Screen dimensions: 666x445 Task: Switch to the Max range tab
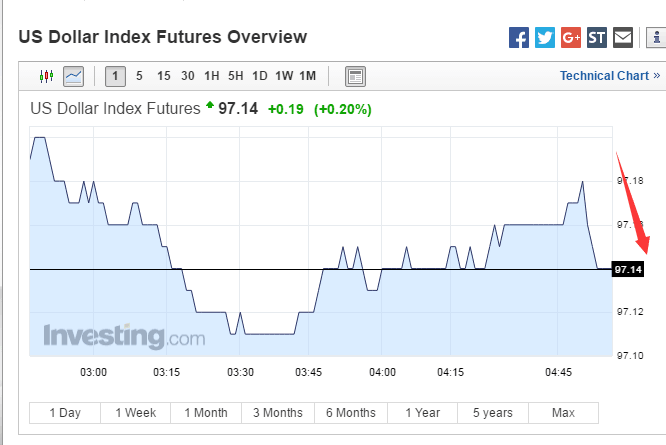point(563,413)
